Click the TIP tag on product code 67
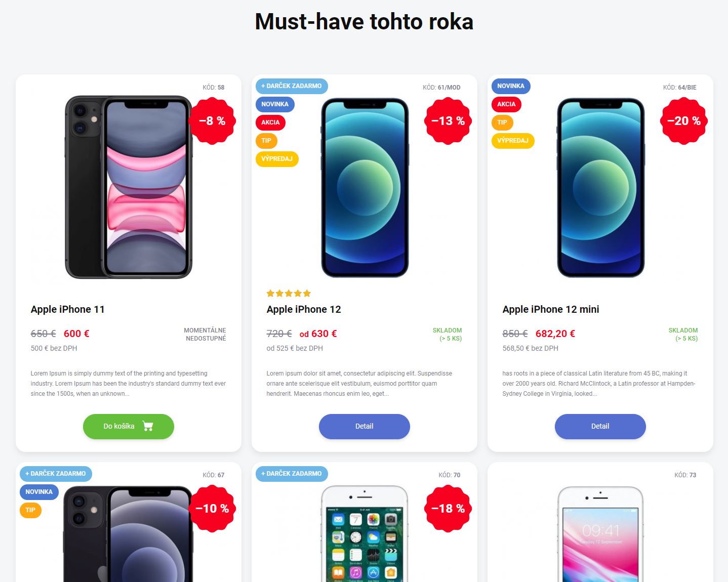The width and height of the screenshot is (728, 582). (x=30, y=510)
